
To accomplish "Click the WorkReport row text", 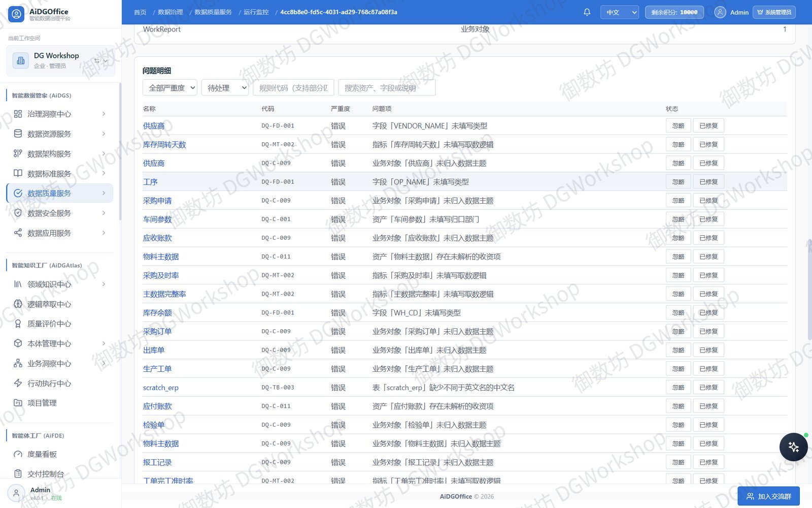I will (161, 29).
